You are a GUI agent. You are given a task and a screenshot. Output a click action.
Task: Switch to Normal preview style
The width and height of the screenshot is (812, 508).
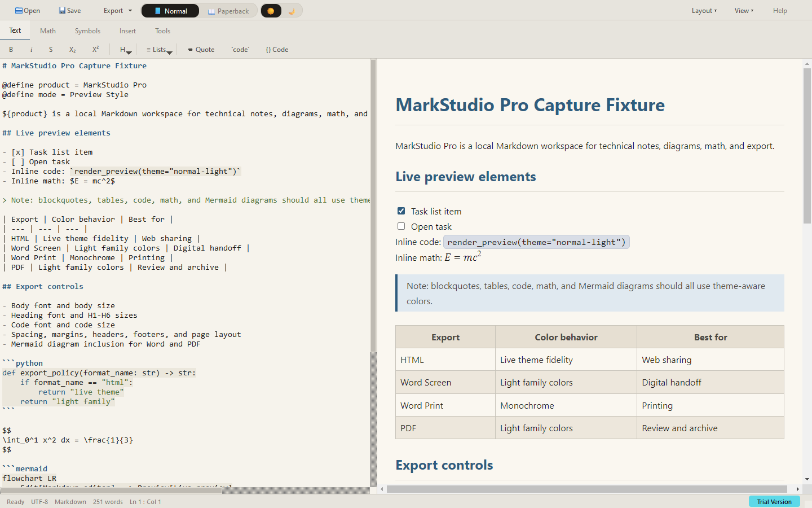(170, 11)
